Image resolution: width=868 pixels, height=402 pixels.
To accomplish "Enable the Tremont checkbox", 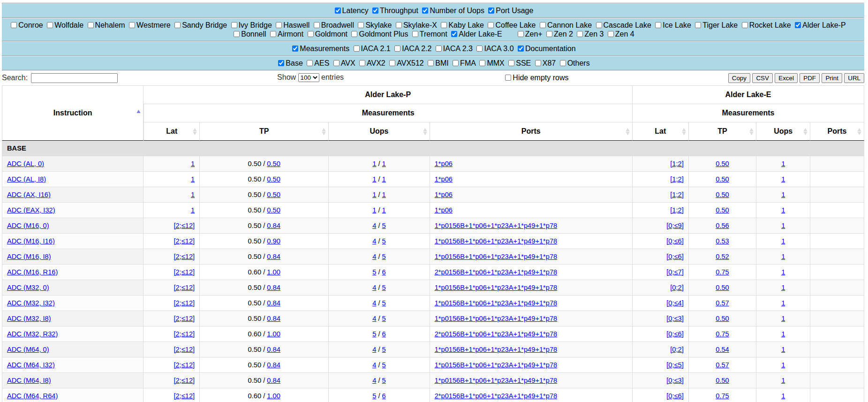I will click(415, 34).
